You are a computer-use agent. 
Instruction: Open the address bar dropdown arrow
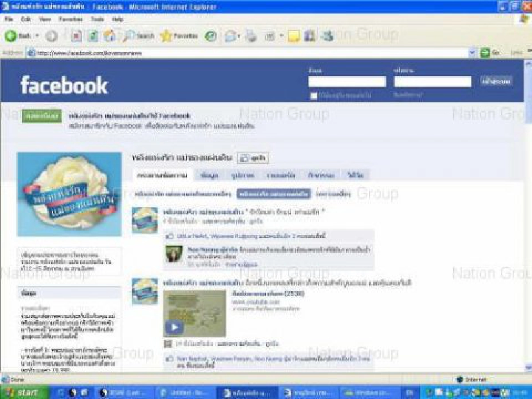[473, 53]
